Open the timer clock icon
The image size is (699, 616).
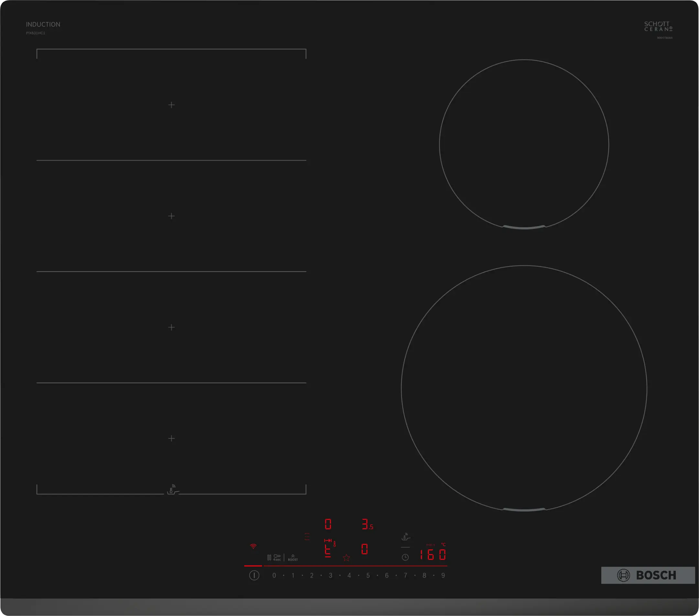[405, 557]
